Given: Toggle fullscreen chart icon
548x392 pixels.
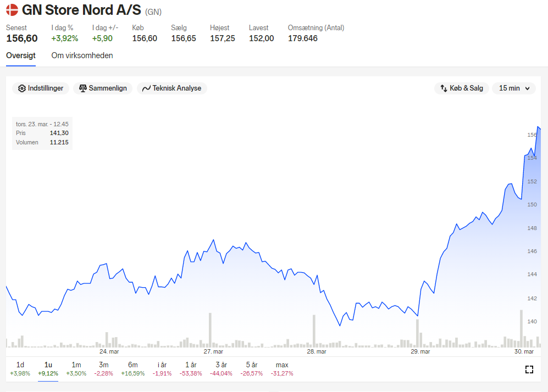Looking at the screenshot, I should pyautogui.click(x=529, y=369).
